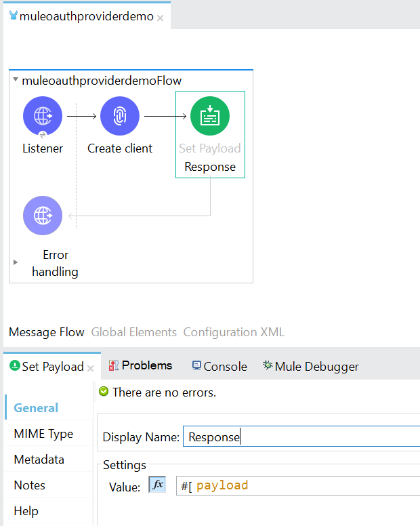Click the 'Display Name:' label

click(141, 437)
